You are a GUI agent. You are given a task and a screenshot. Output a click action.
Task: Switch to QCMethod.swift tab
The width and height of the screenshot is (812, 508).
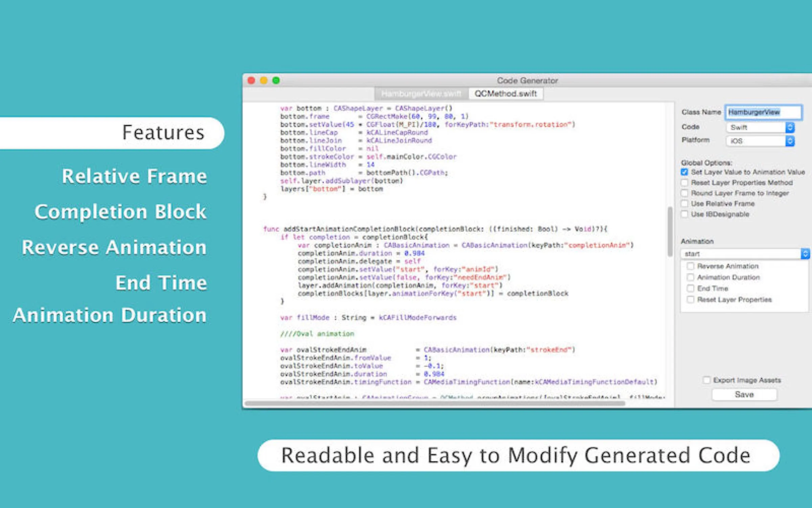[x=505, y=93]
